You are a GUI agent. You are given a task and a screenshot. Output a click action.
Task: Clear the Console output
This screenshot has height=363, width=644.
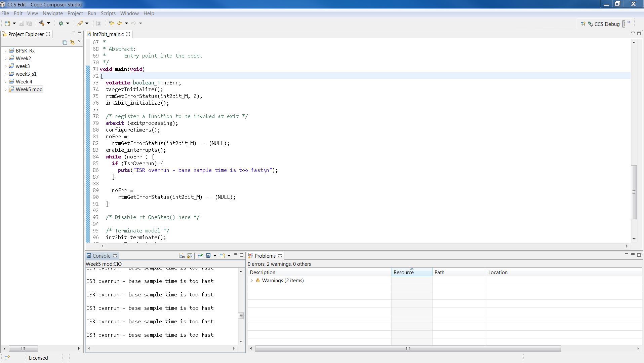pos(182,256)
